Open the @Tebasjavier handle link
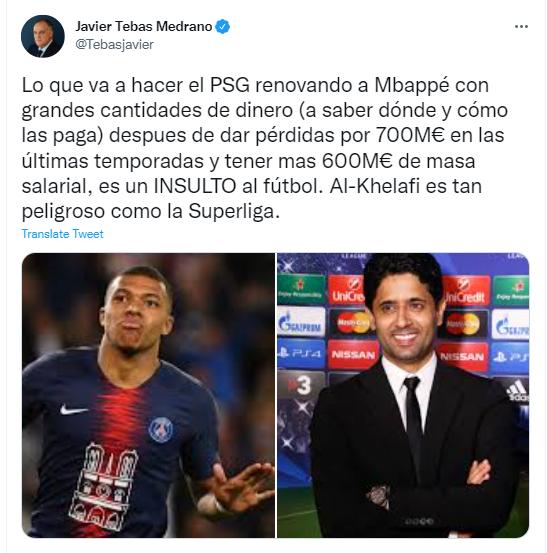The width and height of the screenshot is (547, 553). pyautogui.click(x=114, y=44)
